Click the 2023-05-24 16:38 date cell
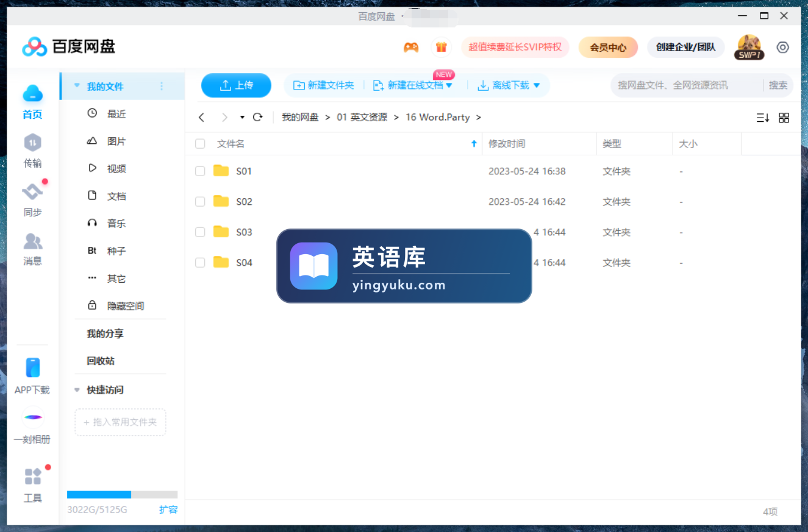 [x=527, y=171]
